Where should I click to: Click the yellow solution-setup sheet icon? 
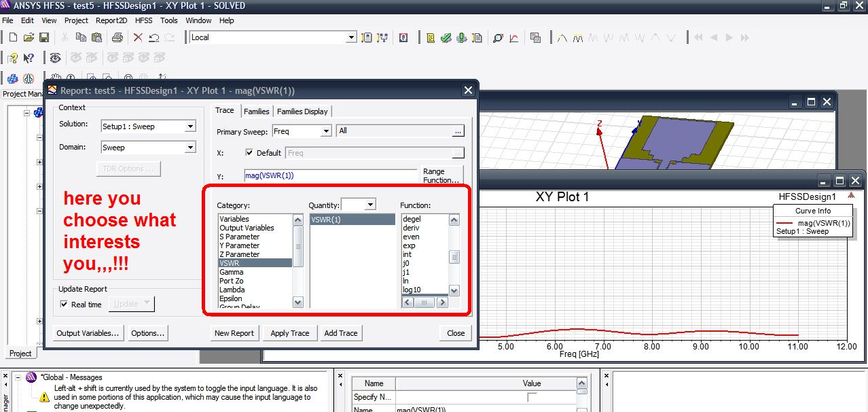[x=477, y=37]
